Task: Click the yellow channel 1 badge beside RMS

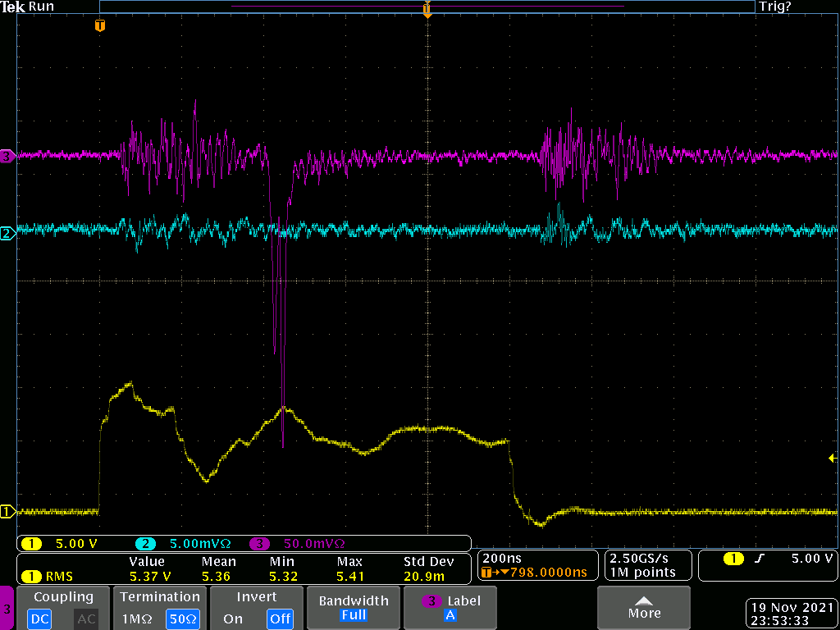Action: (32, 576)
